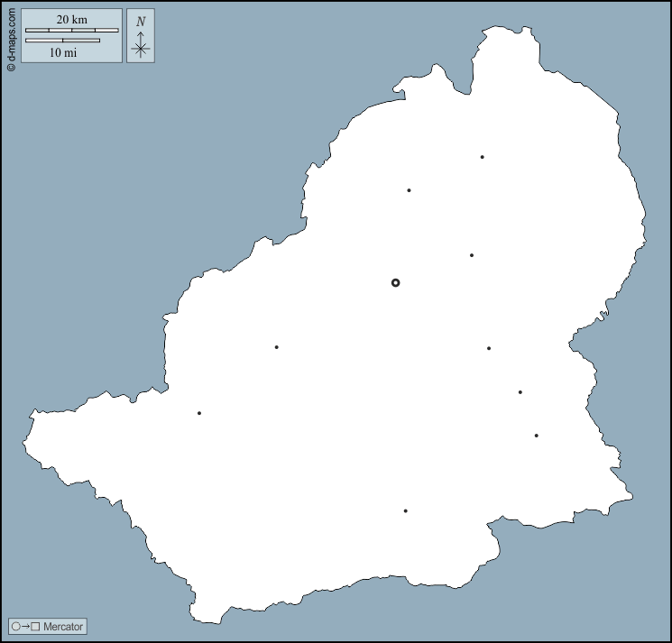Click the 10 mi scale label
This screenshot has height=643, width=672.
pos(62,52)
